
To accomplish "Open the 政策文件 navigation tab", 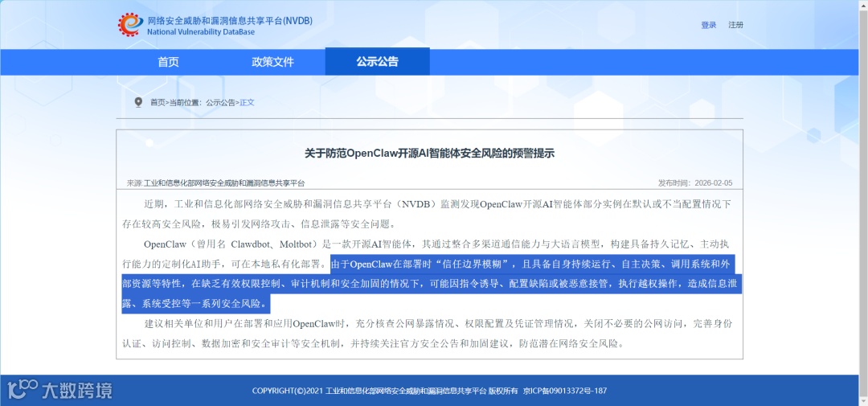I will 273,62.
